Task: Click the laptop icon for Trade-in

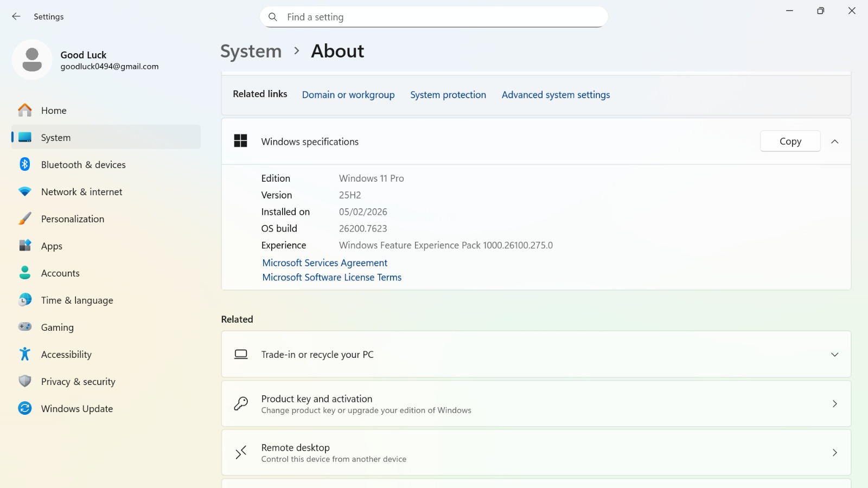Action: click(241, 355)
